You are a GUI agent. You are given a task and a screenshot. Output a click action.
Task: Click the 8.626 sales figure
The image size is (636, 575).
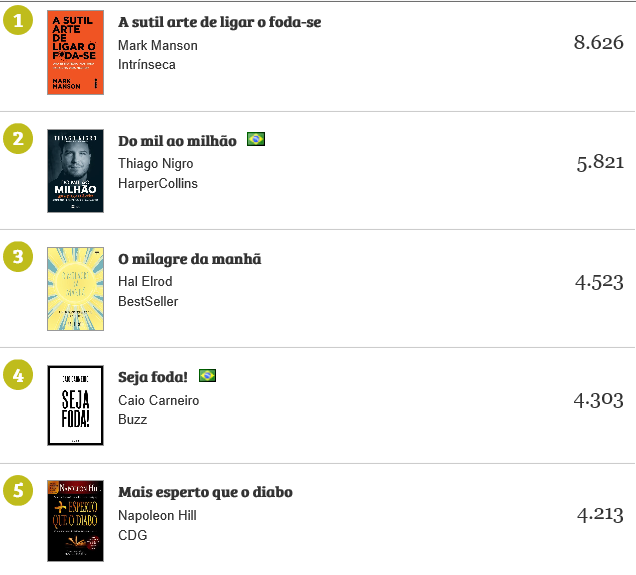(598, 43)
